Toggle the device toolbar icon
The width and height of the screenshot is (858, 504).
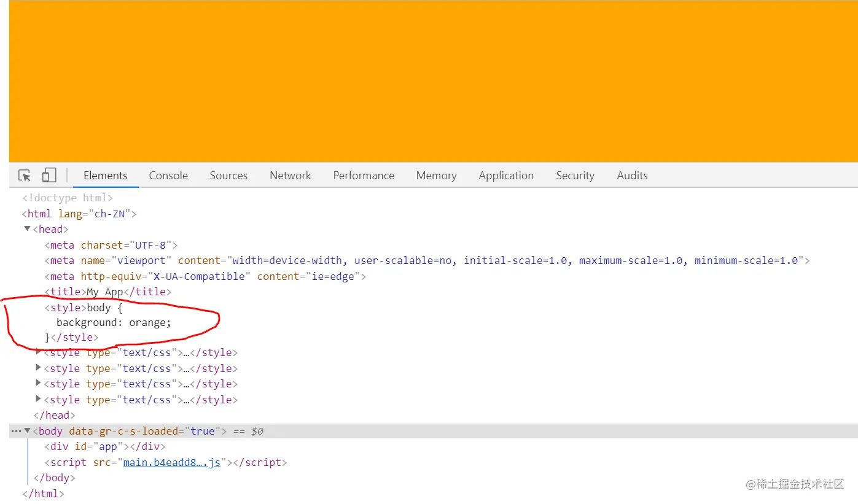(x=49, y=176)
